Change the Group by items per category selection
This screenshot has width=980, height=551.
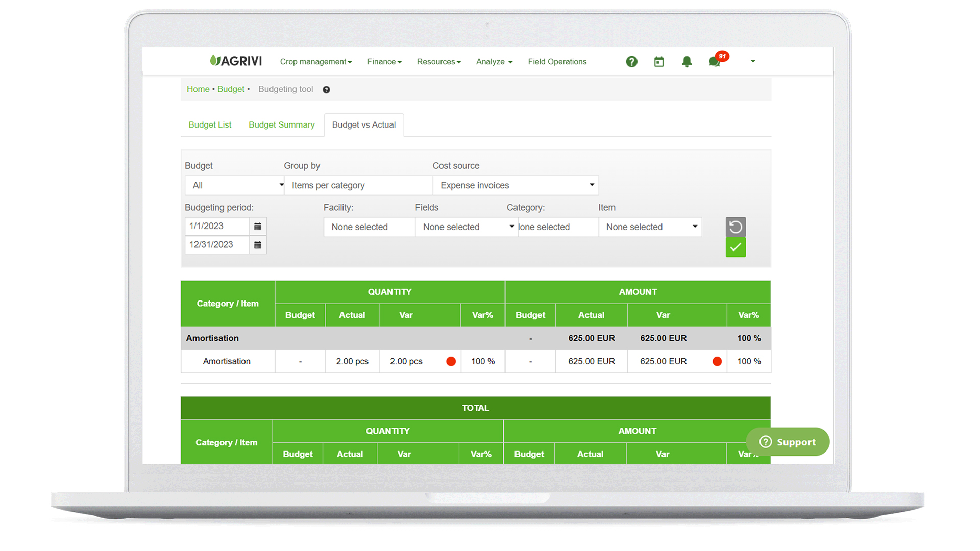[x=358, y=185]
